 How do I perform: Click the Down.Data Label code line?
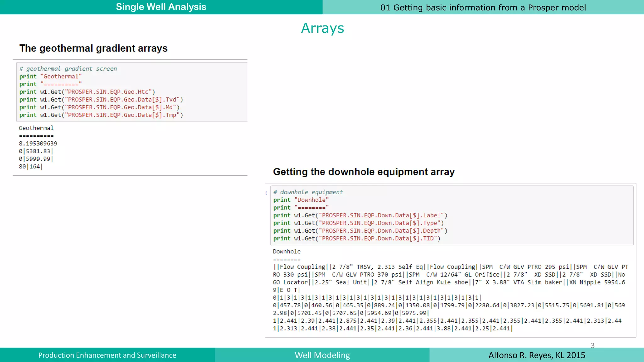coord(360,215)
